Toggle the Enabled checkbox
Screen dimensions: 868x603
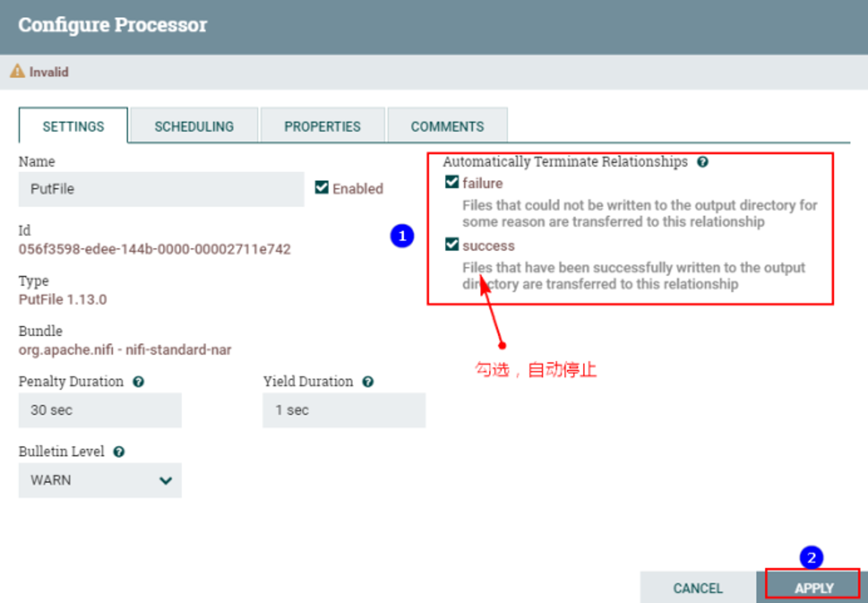point(322,188)
